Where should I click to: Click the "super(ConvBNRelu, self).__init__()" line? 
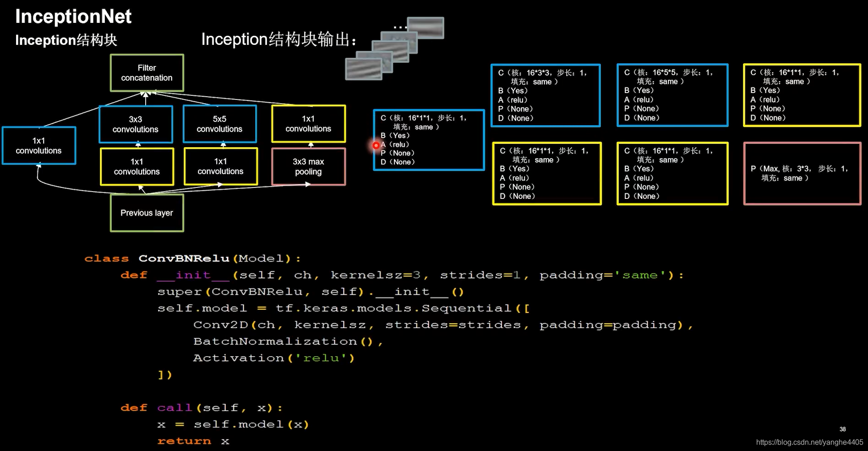[x=311, y=292]
